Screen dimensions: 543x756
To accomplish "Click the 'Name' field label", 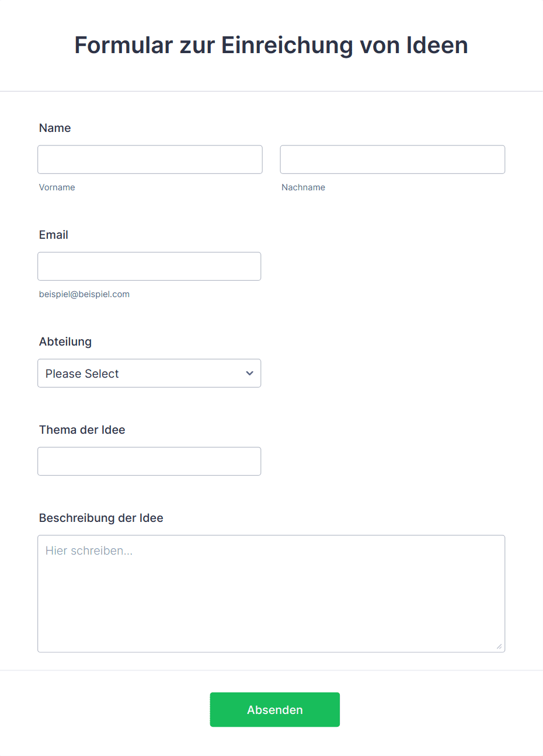I will [x=55, y=128].
